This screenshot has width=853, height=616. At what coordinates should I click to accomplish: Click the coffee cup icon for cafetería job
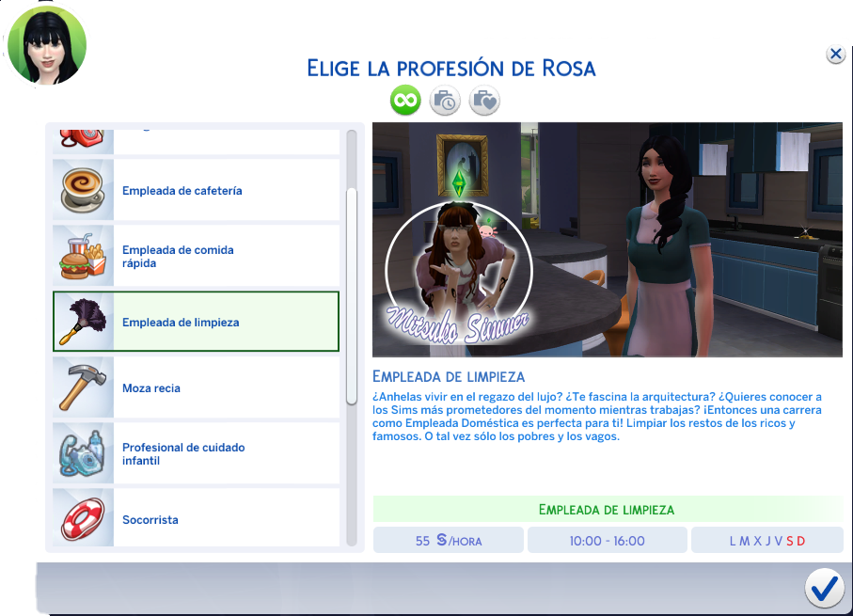tap(83, 190)
